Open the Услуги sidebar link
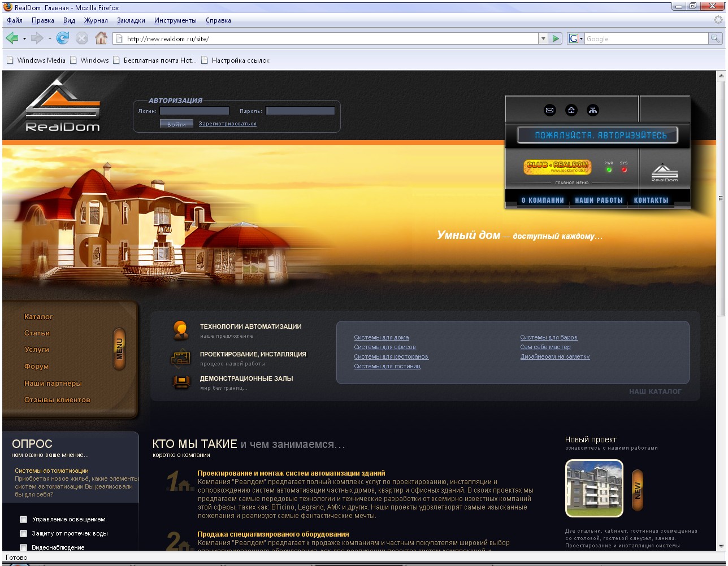This screenshot has width=728, height=566. click(x=37, y=350)
